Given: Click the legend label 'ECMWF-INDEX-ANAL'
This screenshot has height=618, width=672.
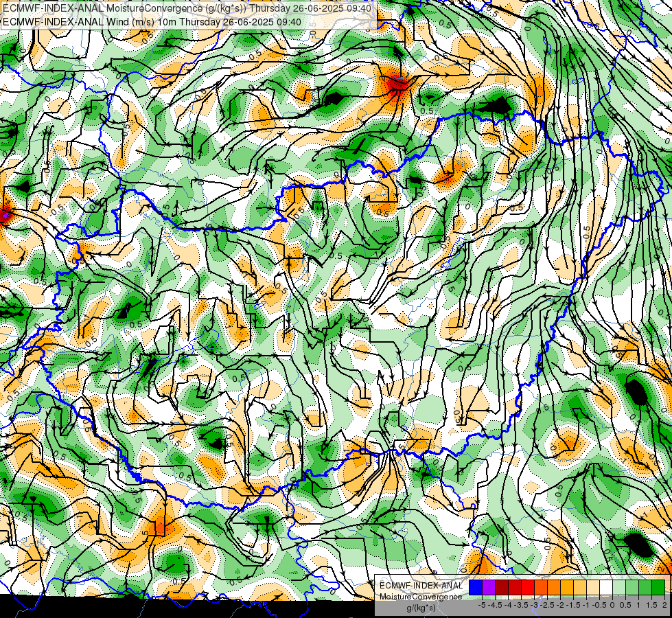Looking at the screenshot, I should (x=421, y=586).
